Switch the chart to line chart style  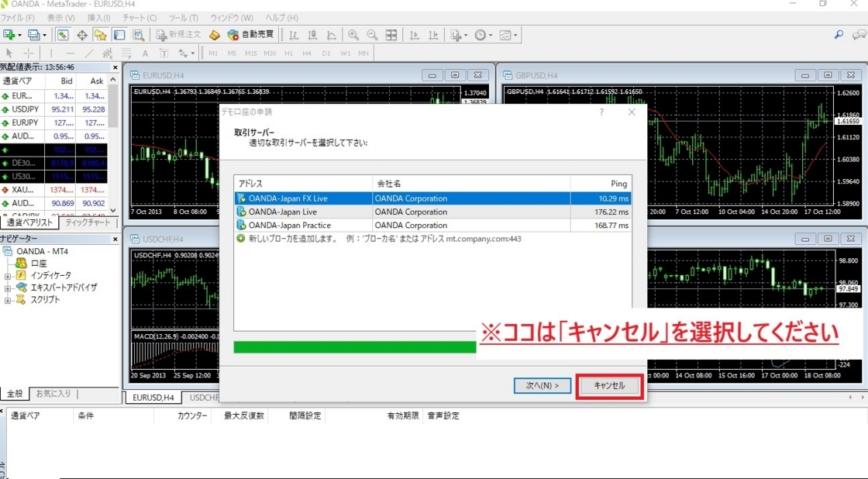[331, 35]
